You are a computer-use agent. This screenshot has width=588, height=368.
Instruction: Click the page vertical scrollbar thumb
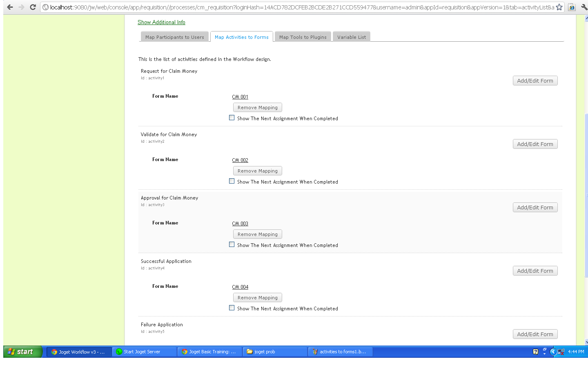[586, 195]
